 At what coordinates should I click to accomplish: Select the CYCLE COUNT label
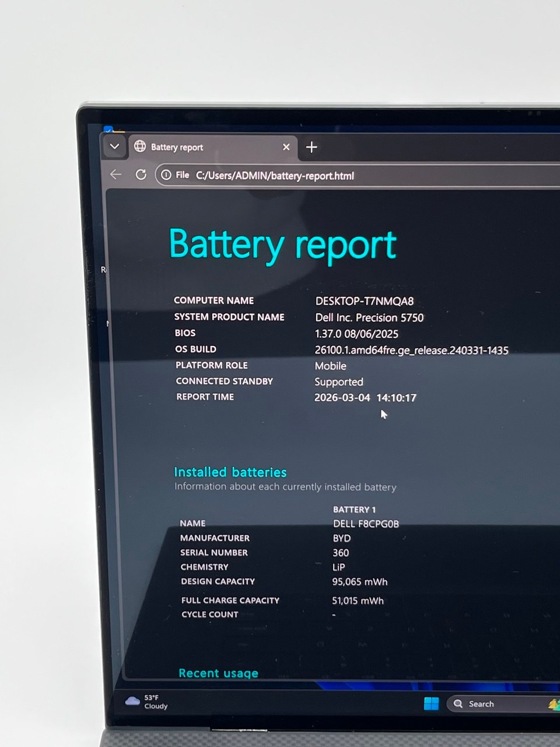click(210, 615)
